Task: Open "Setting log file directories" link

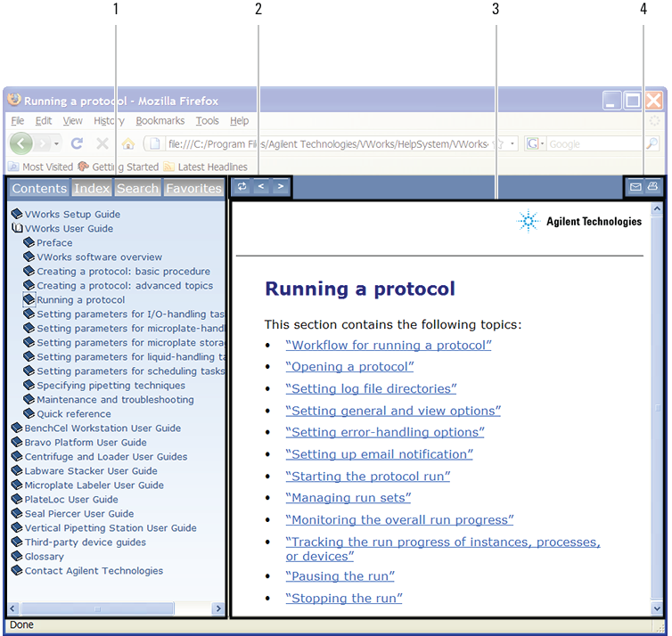Action: [x=371, y=388]
